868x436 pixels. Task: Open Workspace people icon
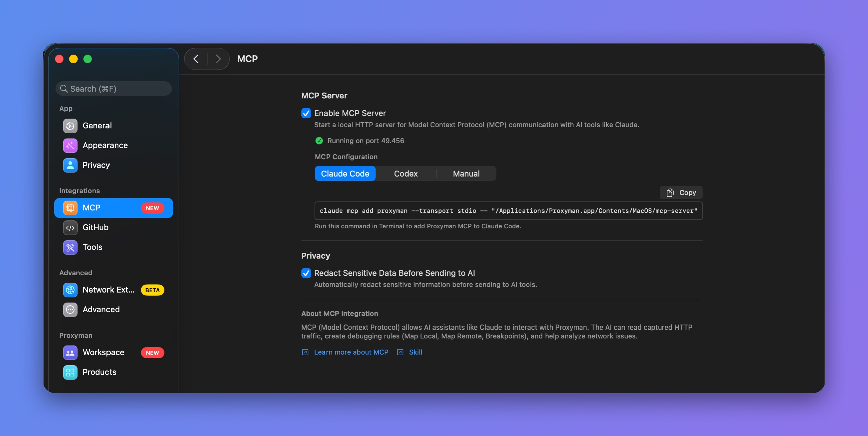[x=70, y=353]
